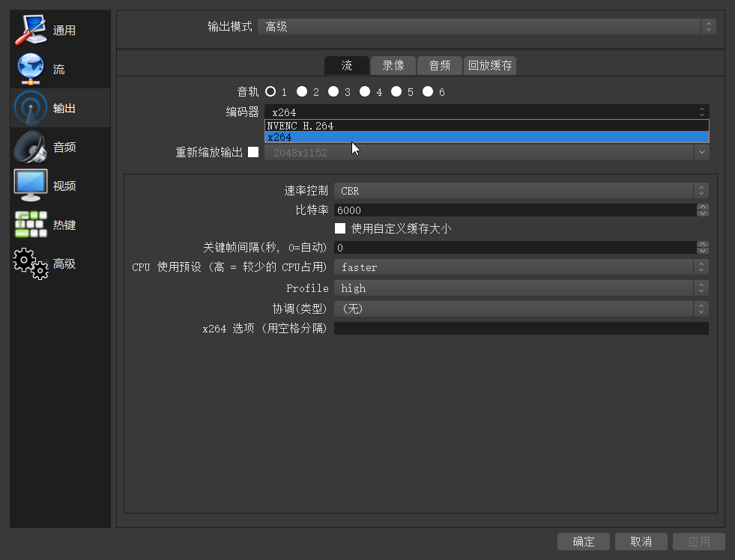Choose NVENC H.264 from encoder list
Image resolution: width=735 pixels, height=560 pixels.
pyautogui.click(x=486, y=126)
